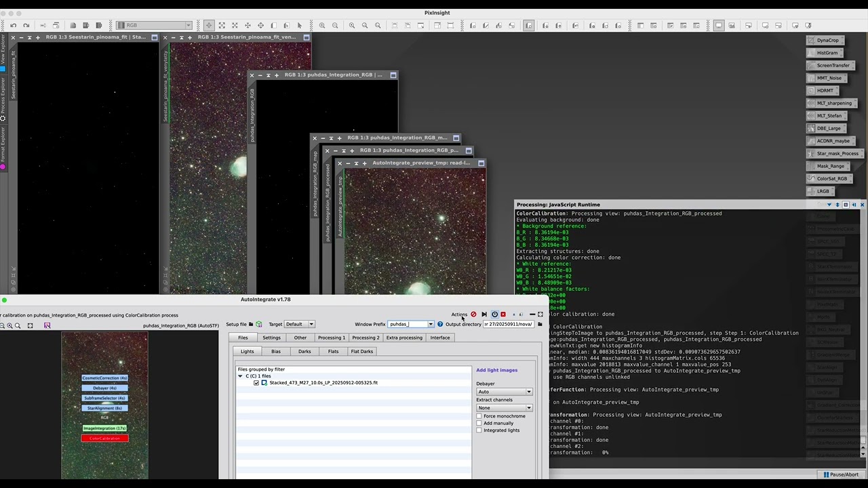Open the Extract channels None dropdown
Viewport: 868px width, 488px height.
pyautogui.click(x=505, y=408)
